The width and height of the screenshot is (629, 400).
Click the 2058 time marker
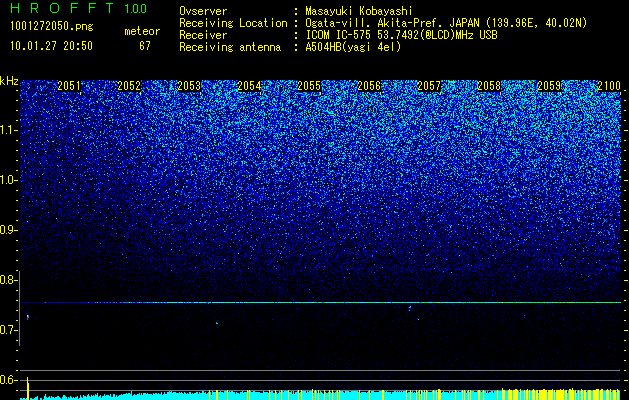489,86
